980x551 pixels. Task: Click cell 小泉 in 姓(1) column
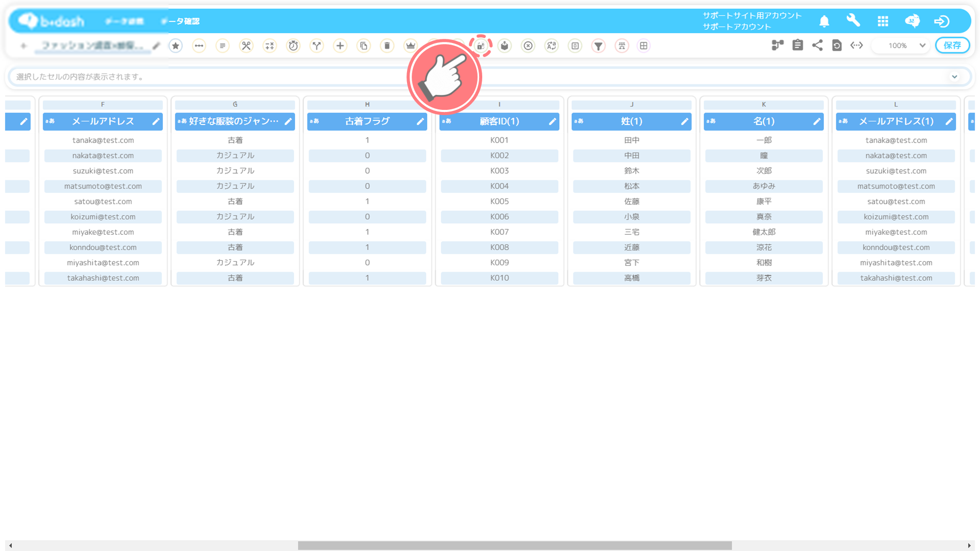pos(632,217)
